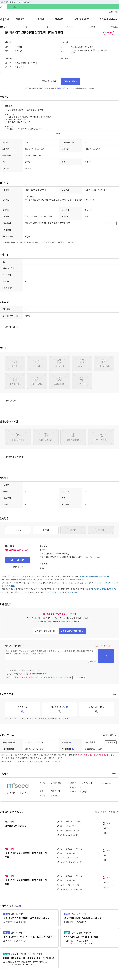Image resolution: width=119 pixels, height=980 pixels.
Task: Open the 채용정보 menu
Action: tap(20, 19)
